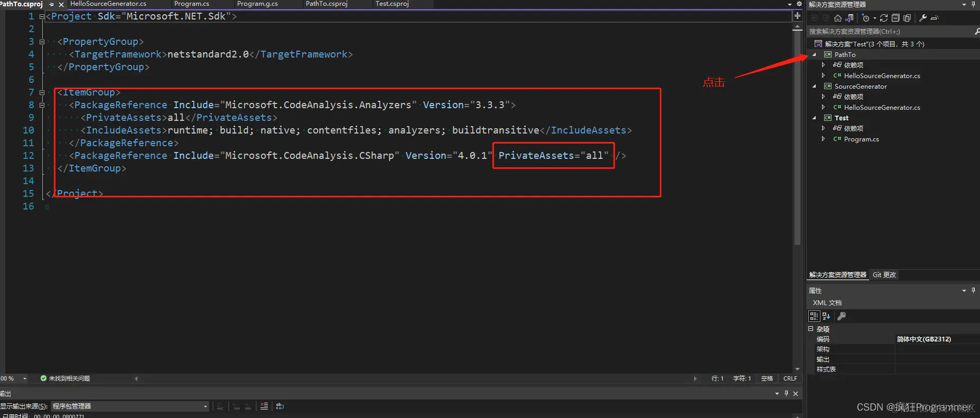Click the split editor icon above scrollbar

(797, 16)
